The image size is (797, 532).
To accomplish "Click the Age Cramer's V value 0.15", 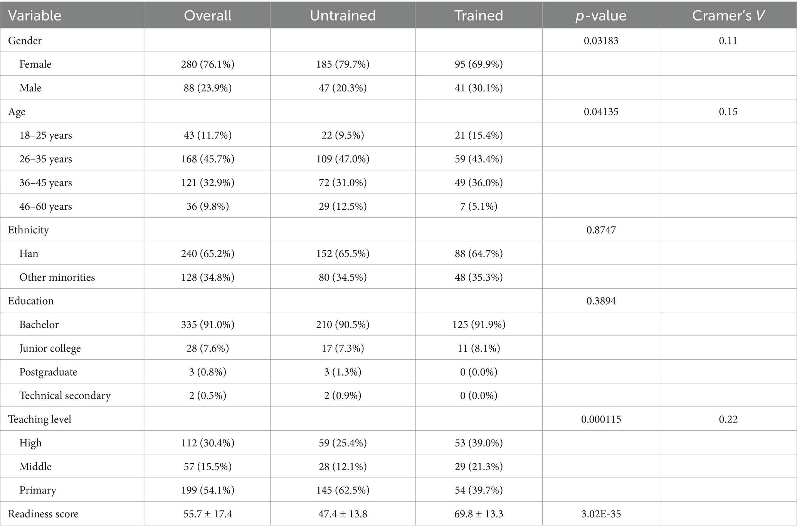I will 728,112.
